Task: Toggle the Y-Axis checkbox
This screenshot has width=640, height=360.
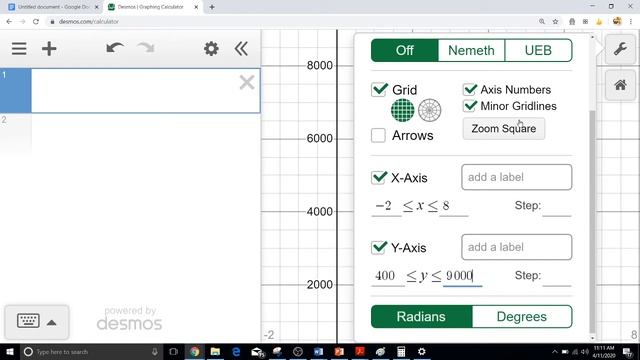Action: 379,247
